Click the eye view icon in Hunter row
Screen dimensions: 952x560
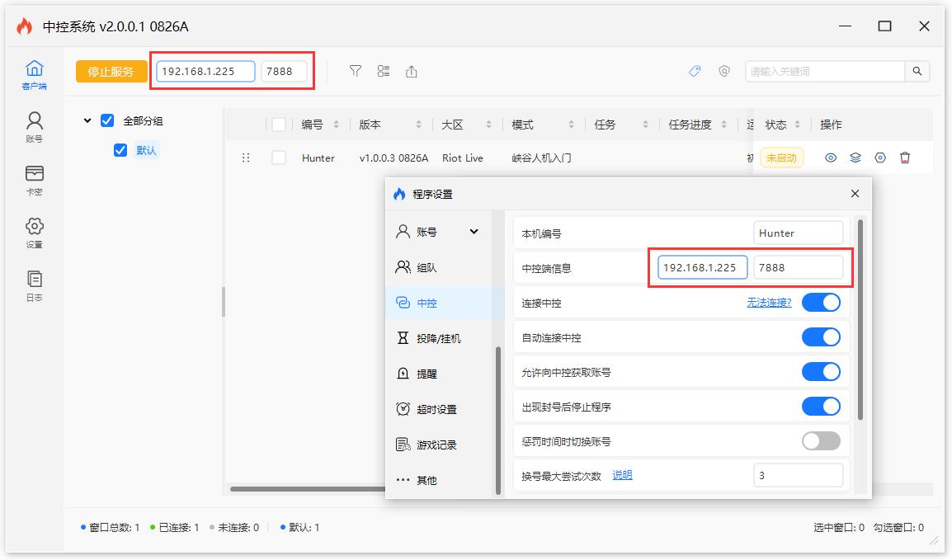[x=831, y=158]
